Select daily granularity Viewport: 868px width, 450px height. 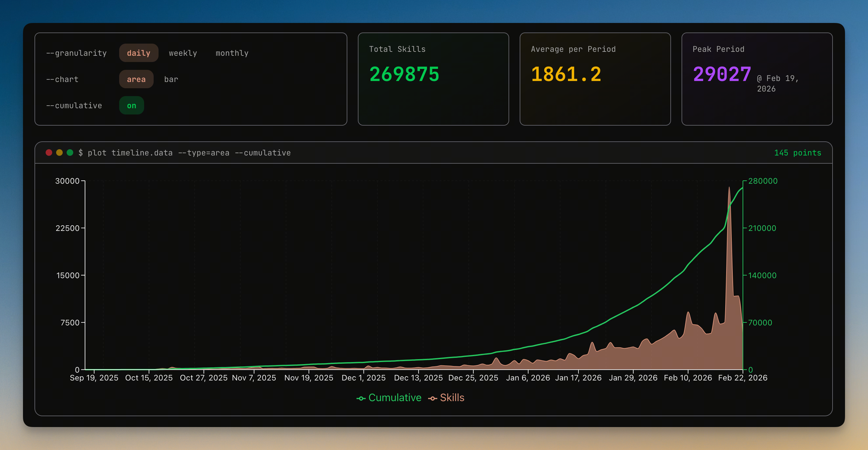point(138,53)
